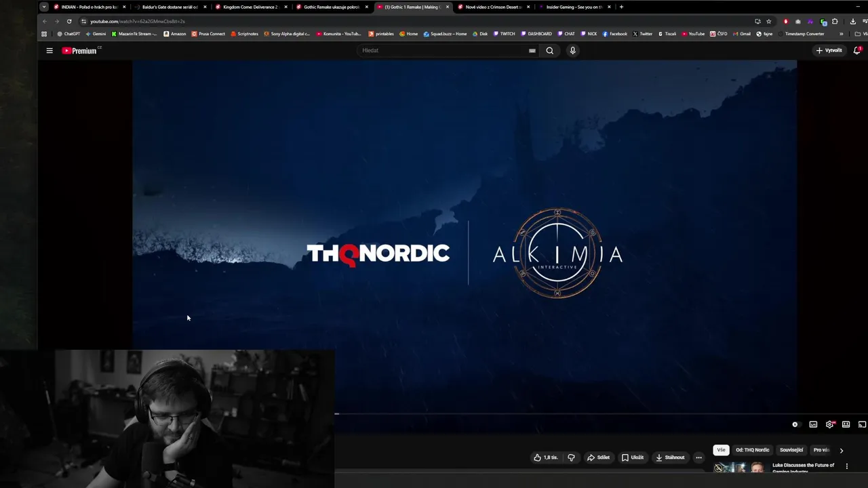Viewport: 868px width, 488px height.
Task: Open options for Luke Discusses video
Action: point(846,466)
